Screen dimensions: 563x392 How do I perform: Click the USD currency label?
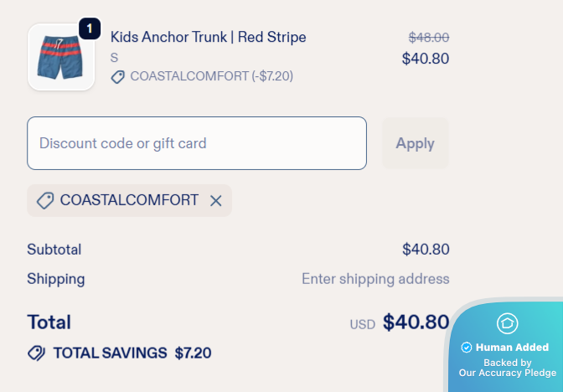[x=363, y=324]
